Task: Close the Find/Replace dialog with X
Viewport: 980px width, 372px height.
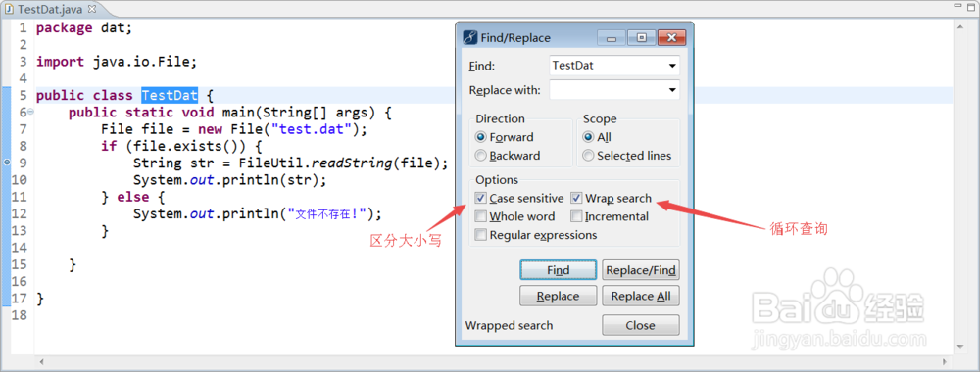Action: coord(672,38)
